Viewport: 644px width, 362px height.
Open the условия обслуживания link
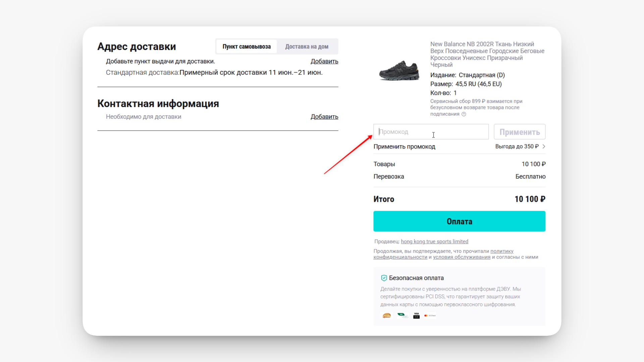pos(462,257)
